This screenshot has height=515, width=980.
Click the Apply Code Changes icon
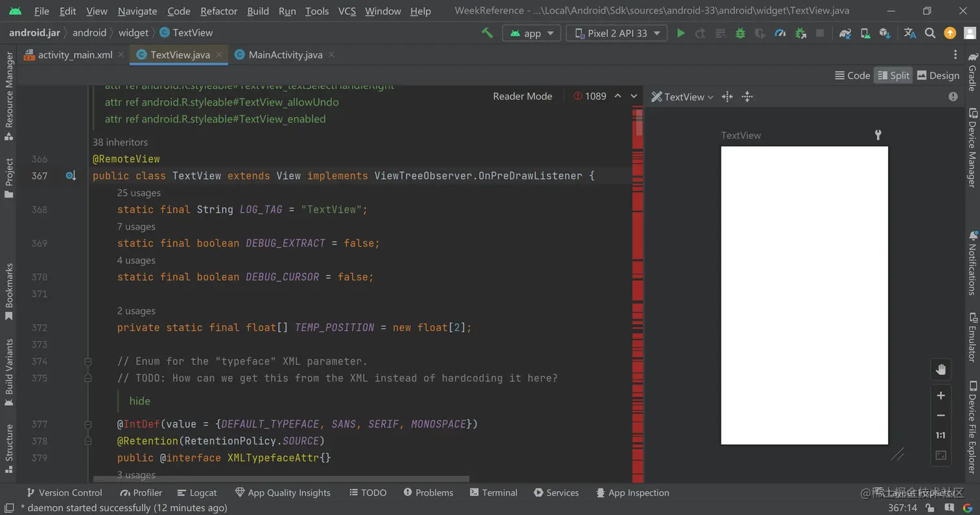(x=720, y=33)
